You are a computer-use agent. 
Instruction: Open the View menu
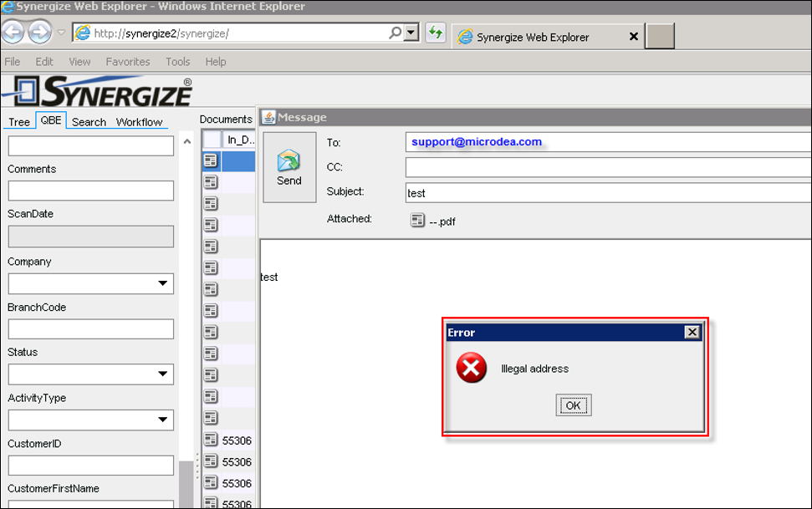click(79, 62)
